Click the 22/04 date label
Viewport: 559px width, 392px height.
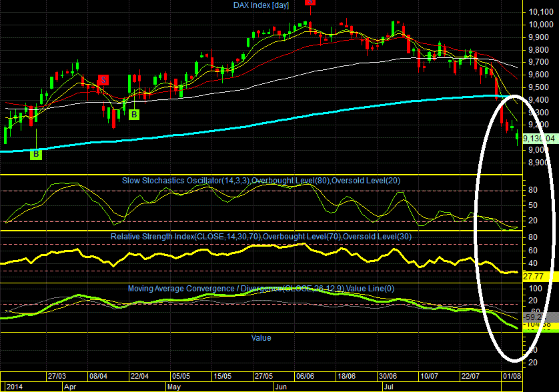point(139,376)
